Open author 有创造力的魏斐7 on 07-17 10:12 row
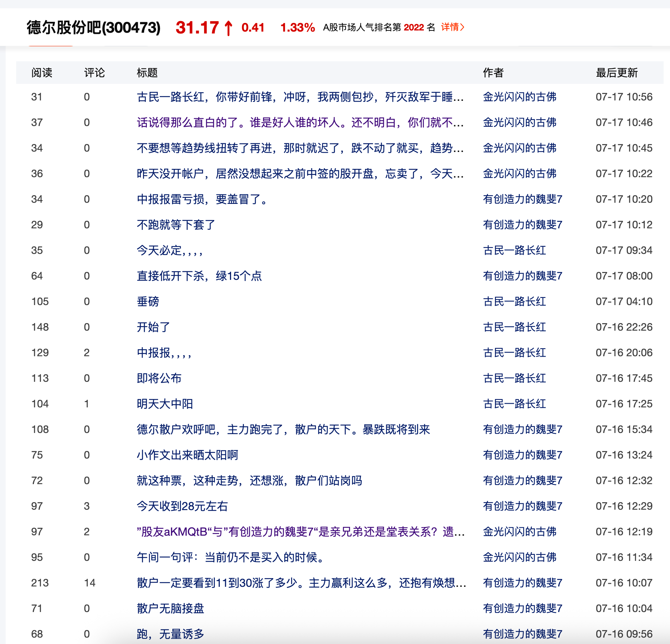Viewport: 670px width, 644px height. pyautogui.click(x=523, y=225)
